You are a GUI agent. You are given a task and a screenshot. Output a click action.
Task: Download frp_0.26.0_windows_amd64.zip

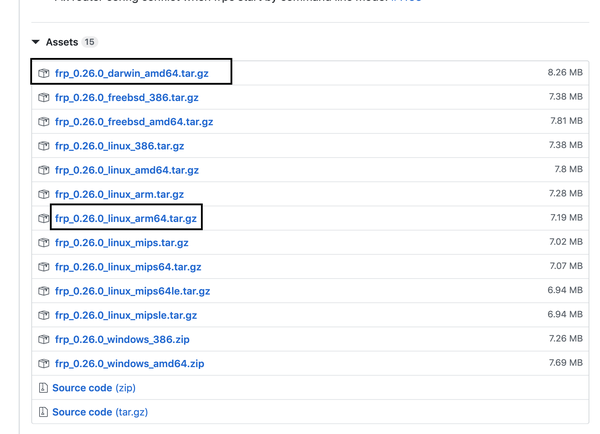[129, 364]
